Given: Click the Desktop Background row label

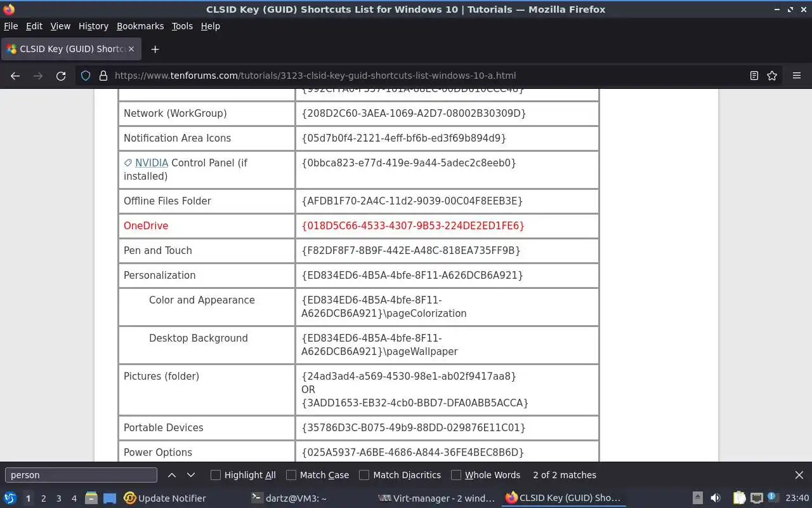Looking at the screenshot, I should [x=199, y=338].
